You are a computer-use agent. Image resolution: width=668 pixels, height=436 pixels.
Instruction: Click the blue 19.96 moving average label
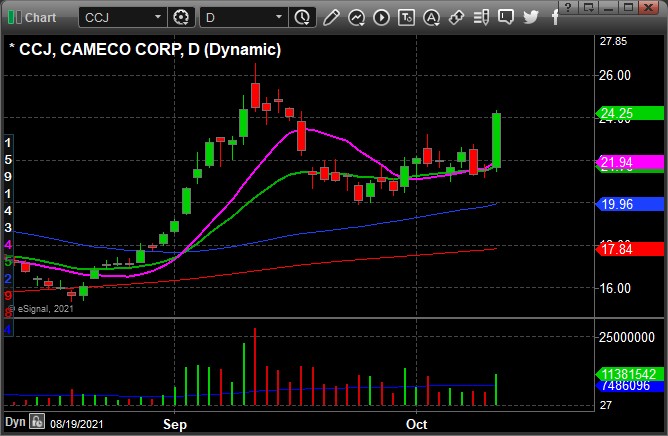tap(630, 204)
